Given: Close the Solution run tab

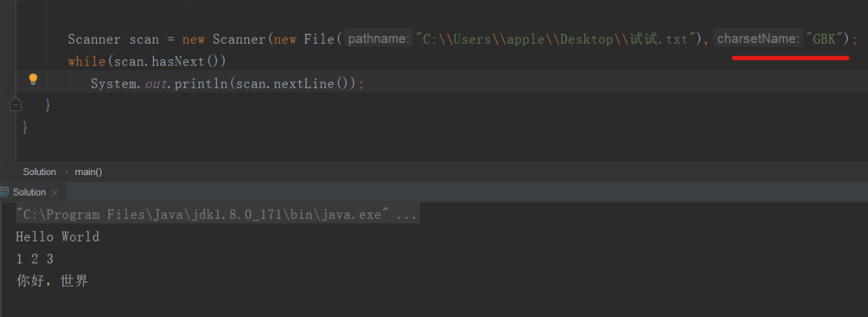Looking at the screenshot, I should pyautogui.click(x=55, y=193).
